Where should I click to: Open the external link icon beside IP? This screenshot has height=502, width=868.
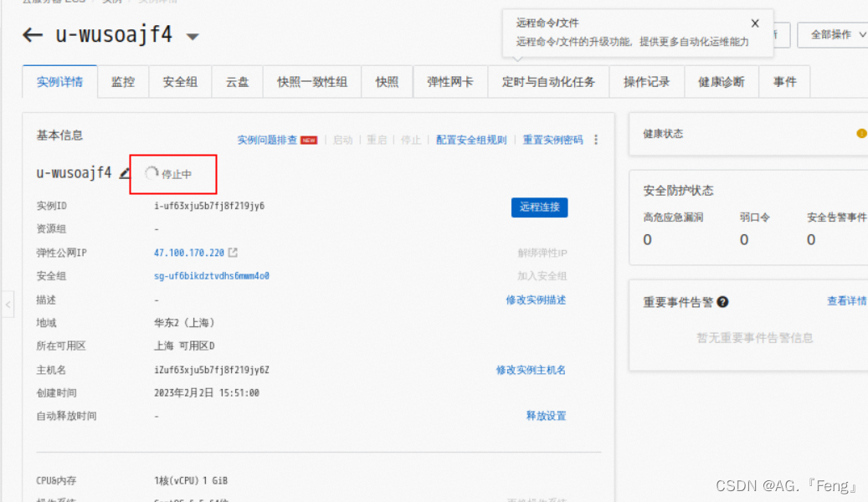pyautogui.click(x=233, y=253)
